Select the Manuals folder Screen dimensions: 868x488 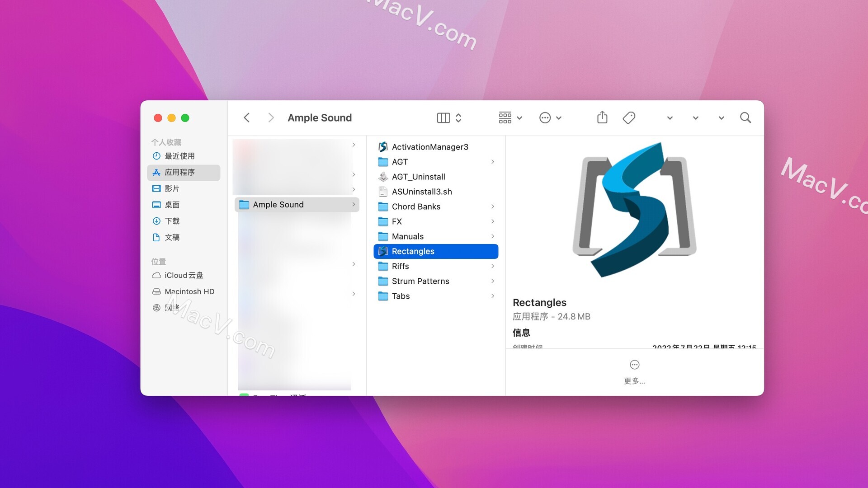(x=436, y=236)
